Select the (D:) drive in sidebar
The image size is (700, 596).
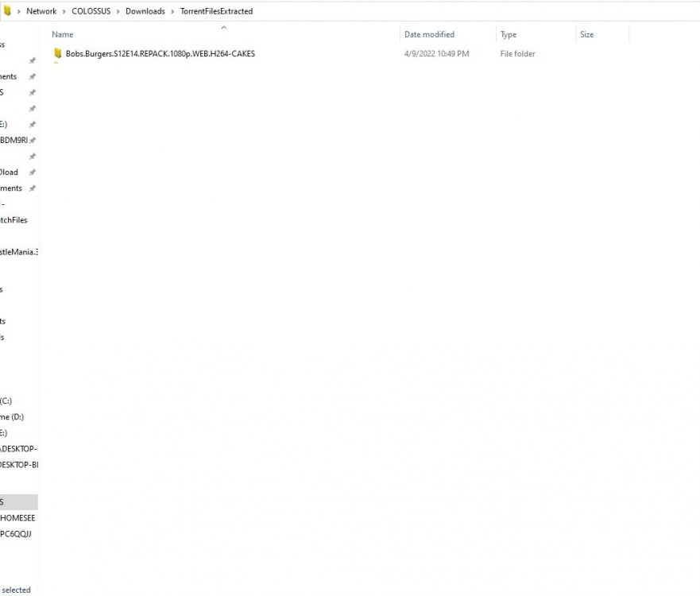coord(12,417)
